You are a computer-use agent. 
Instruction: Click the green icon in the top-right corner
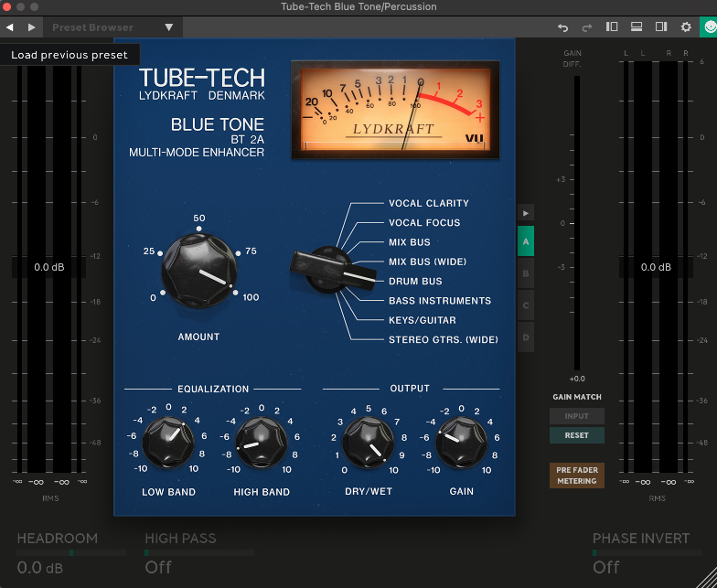coord(708,27)
